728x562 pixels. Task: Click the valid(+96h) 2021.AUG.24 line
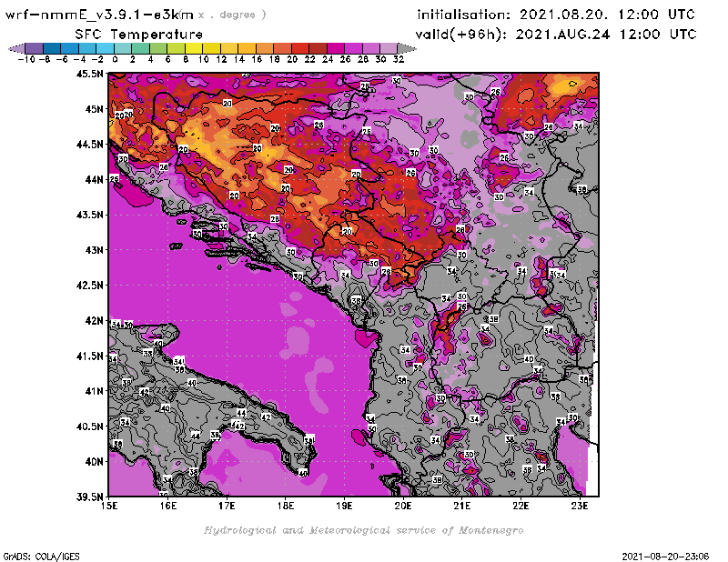556,34
